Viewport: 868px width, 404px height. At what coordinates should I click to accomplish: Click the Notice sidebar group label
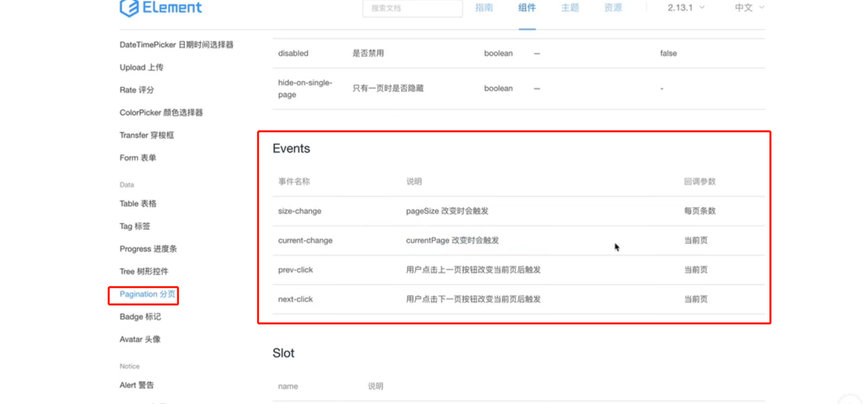coord(130,366)
